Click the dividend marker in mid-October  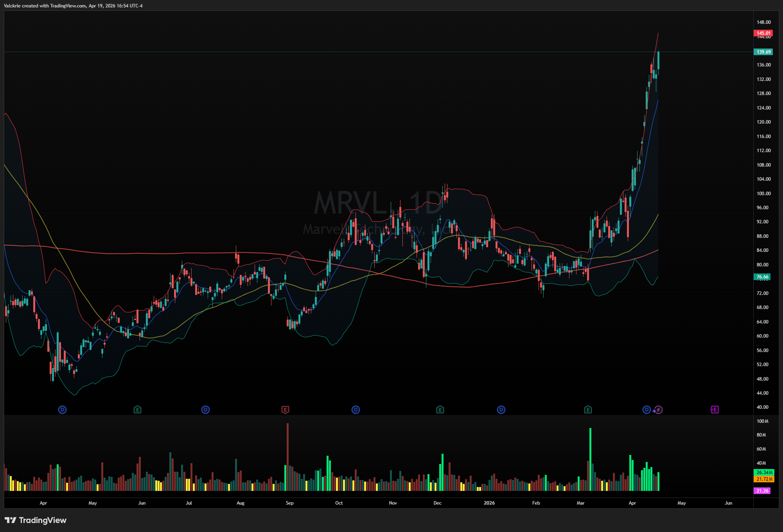tap(356, 410)
